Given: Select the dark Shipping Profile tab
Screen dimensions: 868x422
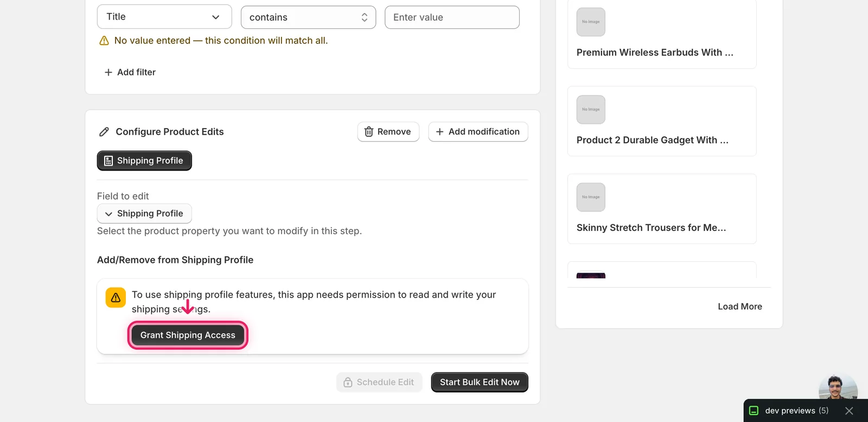Looking at the screenshot, I should [144, 161].
